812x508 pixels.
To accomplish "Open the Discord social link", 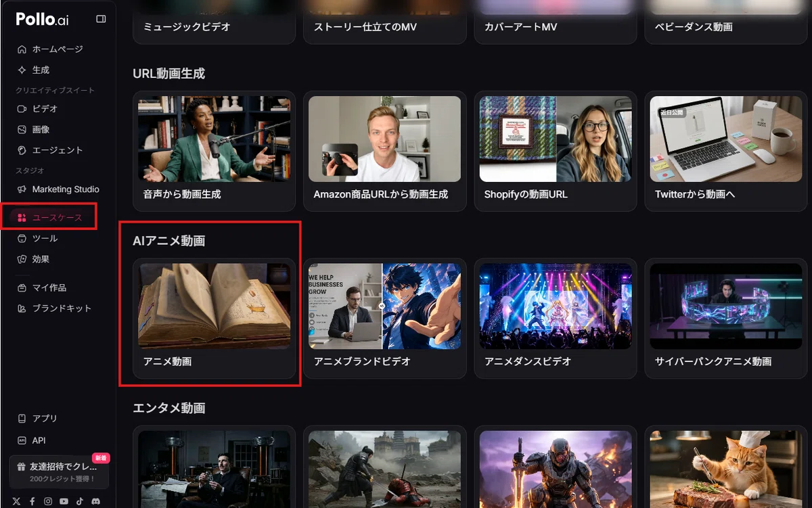I will click(x=95, y=501).
